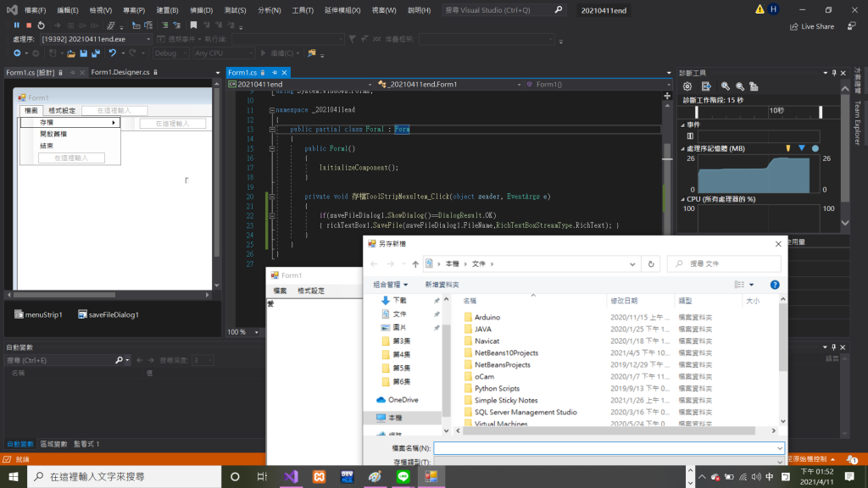Select the Python Scripts folder

tap(497, 388)
